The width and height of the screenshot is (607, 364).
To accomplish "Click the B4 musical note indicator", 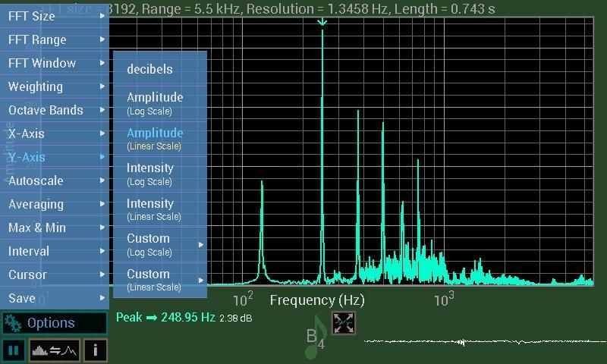I will 316,338.
